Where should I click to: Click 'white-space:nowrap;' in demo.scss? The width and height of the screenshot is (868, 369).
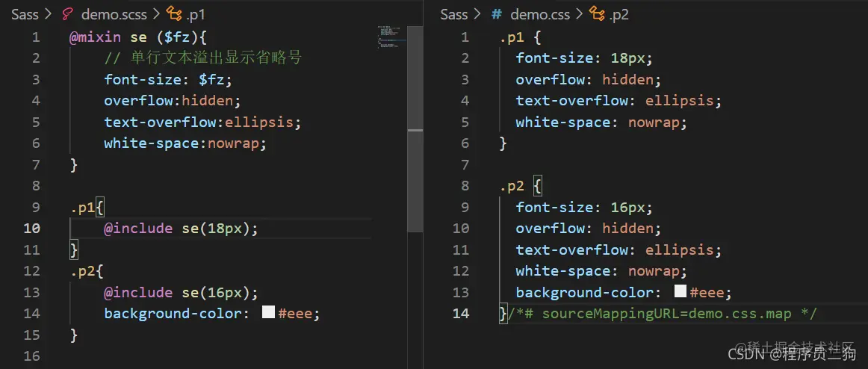pos(185,143)
